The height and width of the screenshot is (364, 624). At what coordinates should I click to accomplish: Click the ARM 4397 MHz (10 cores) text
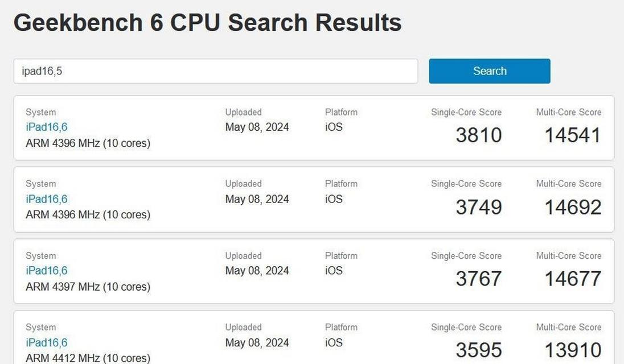[88, 287]
